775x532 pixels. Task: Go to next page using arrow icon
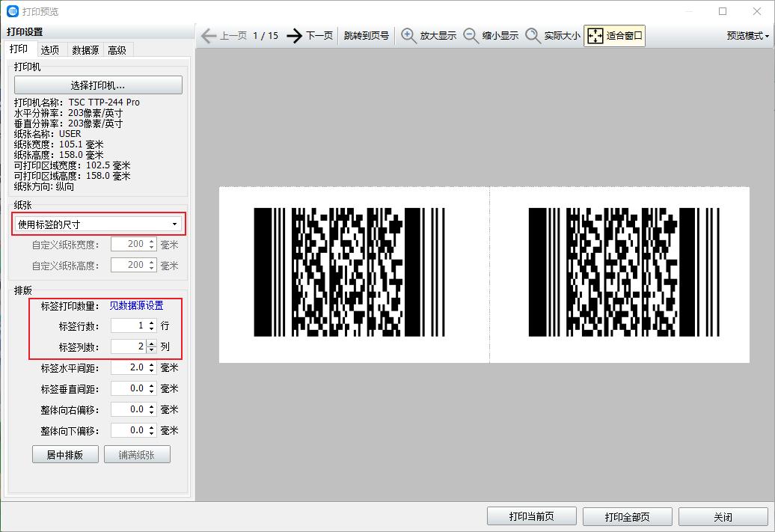tap(295, 35)
